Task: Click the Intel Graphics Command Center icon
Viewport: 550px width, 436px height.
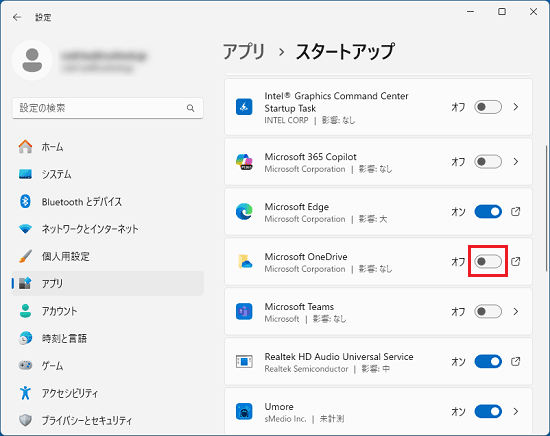Action: pyautogui.click(x=244, y=107)
